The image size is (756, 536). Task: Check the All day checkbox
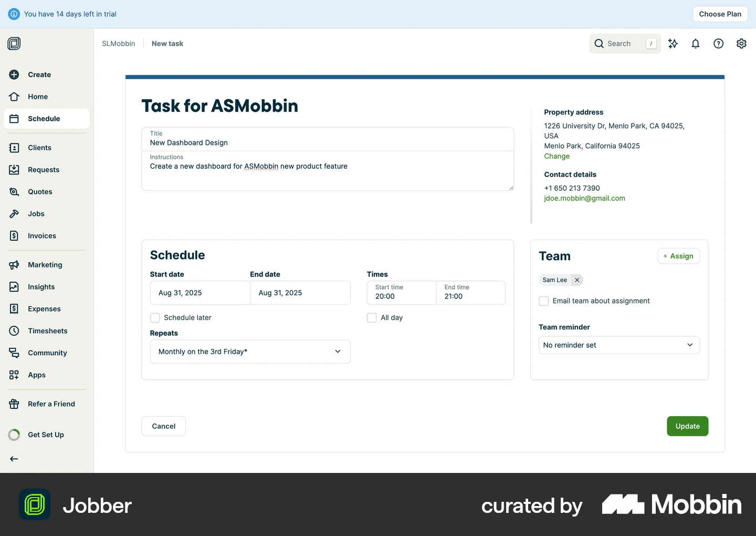pyautogui.click(x=372, y=318)
